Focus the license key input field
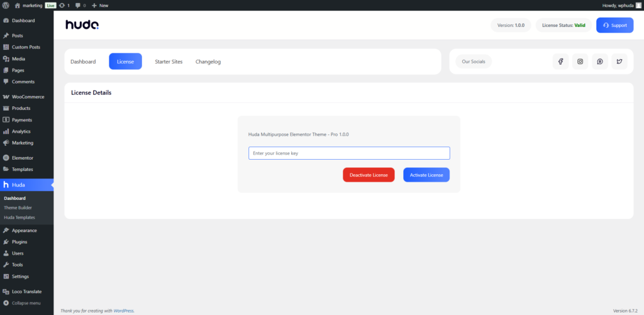This screenshot has width=644, height=315. [349, 153]
